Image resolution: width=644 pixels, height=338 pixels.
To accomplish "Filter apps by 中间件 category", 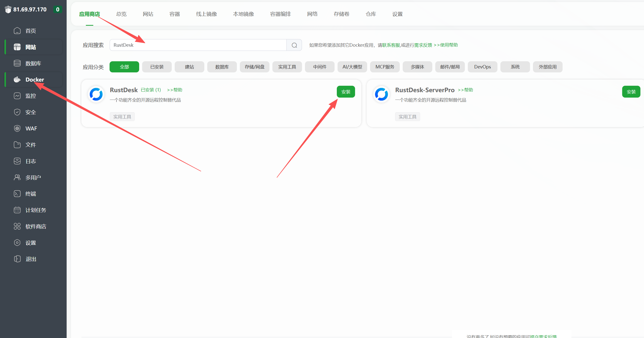I will pos(320,67).
